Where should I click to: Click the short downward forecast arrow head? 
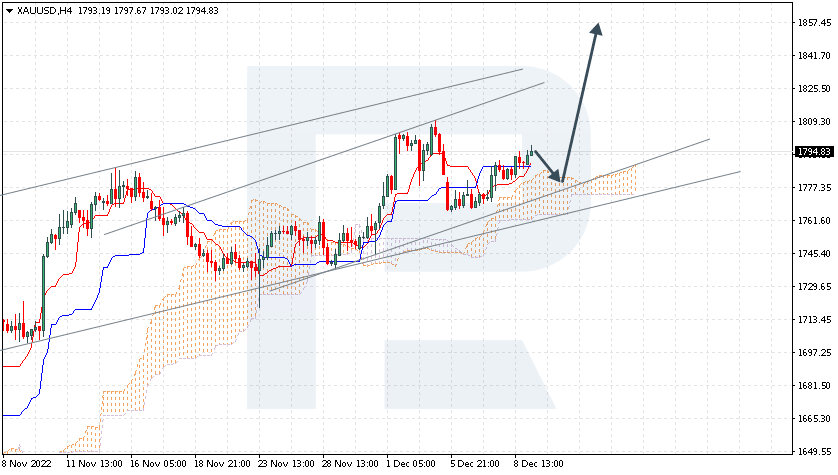coord(556,175)
